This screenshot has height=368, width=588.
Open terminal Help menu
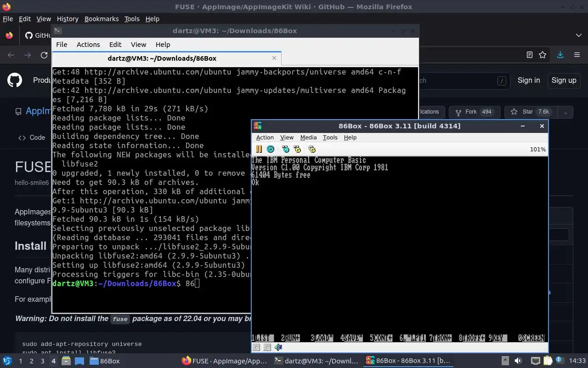[163, 45]
